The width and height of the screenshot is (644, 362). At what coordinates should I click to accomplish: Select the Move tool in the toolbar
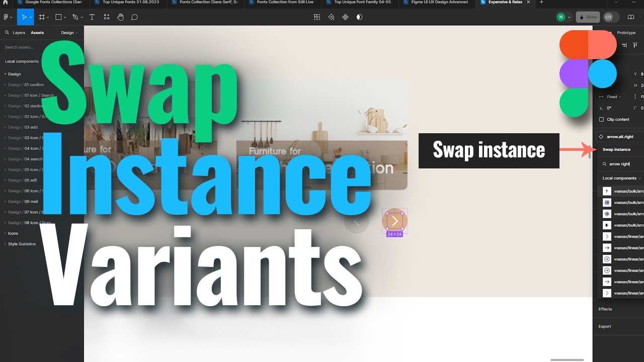click(x=24, y=17)
